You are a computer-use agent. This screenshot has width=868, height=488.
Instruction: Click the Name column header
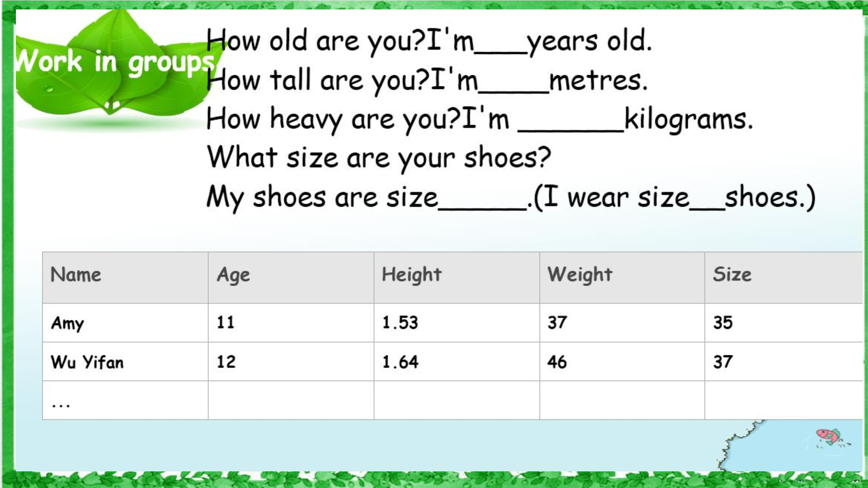125,278
